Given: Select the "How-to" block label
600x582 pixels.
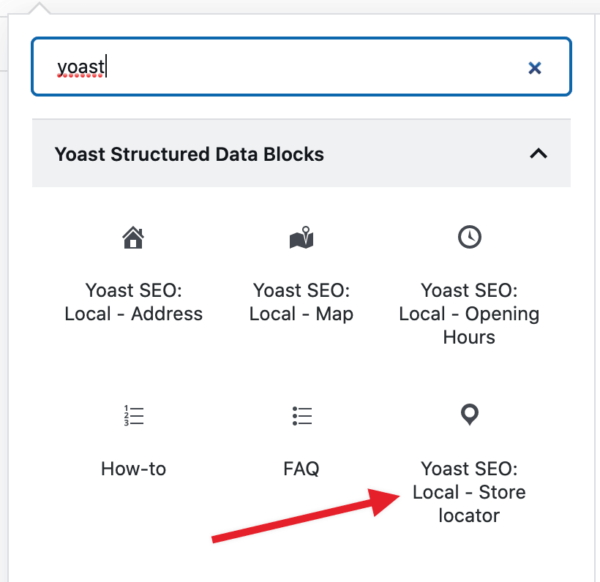Looking at the screenshot, I should click(133, 468).
